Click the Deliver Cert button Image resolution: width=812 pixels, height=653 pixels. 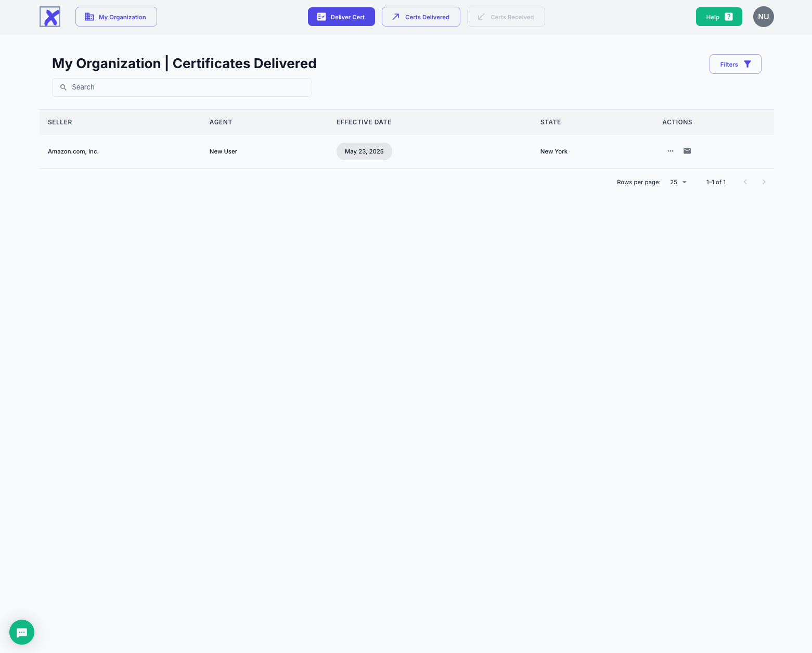coord(341,17)
